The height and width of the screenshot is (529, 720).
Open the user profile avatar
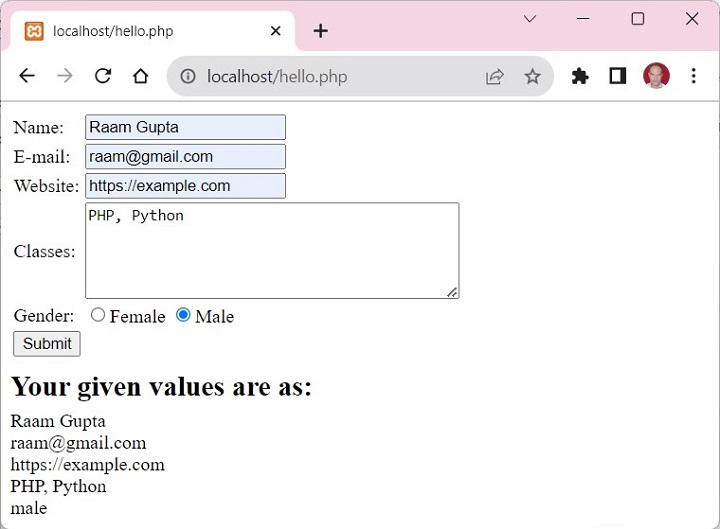656,76
